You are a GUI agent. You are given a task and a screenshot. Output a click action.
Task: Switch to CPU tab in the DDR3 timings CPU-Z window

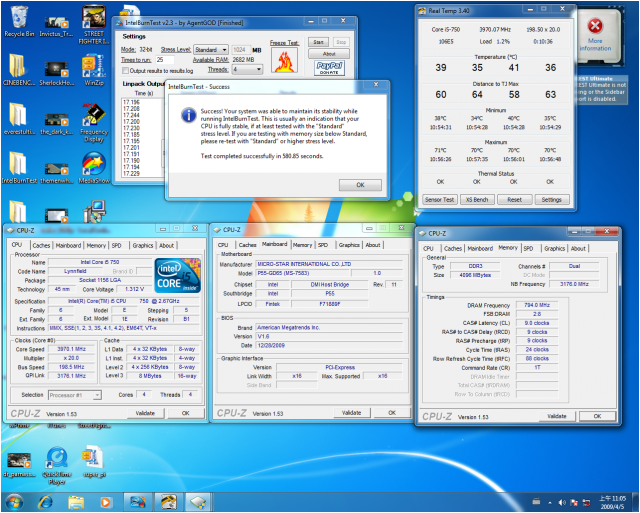click(x=428, y=248)
